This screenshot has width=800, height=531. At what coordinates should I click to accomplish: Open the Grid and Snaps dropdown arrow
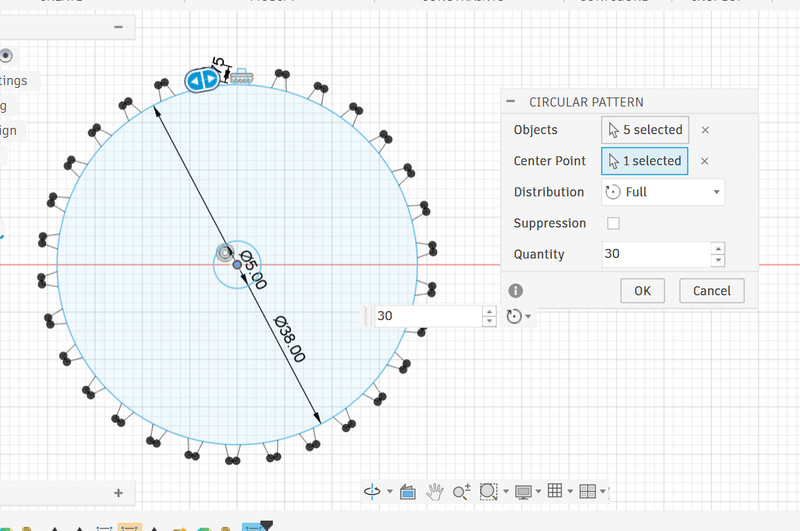[x=570, y=492]
